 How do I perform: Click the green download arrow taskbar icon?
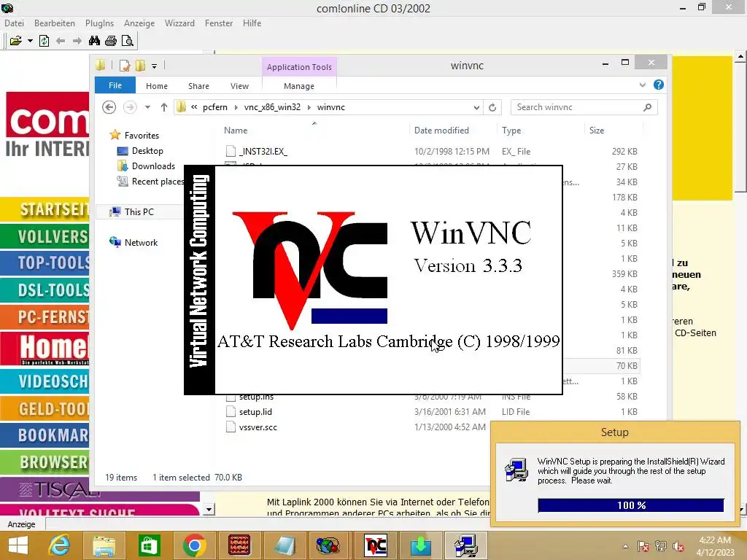421,545
